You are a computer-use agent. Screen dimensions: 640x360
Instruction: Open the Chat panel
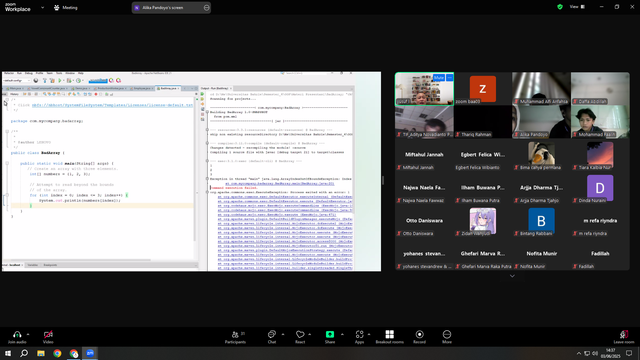pos(271,337)
